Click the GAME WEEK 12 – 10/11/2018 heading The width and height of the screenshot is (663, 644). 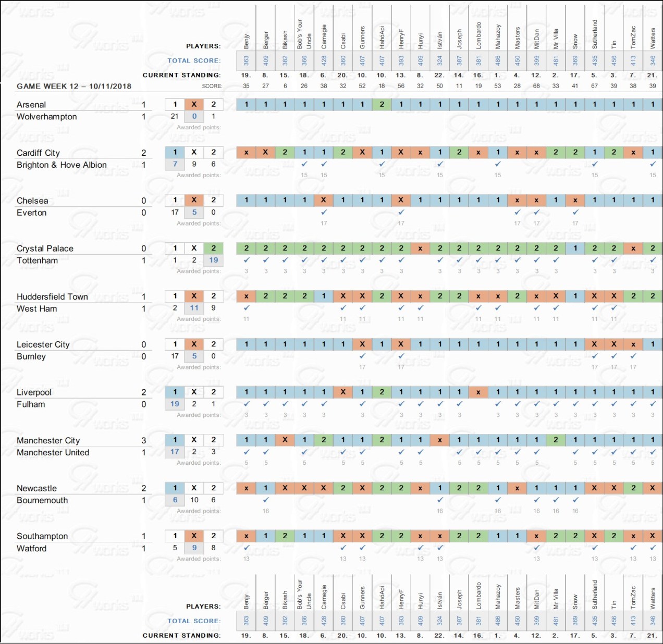click(74, 86)
